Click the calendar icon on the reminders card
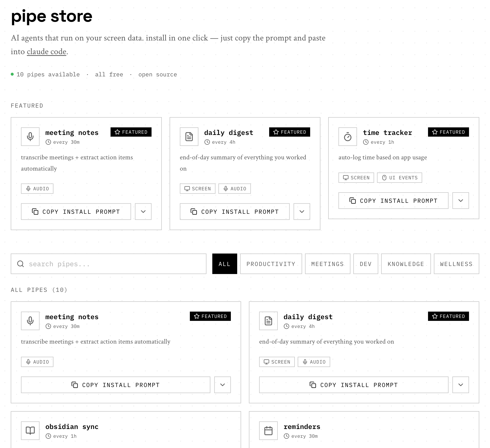Image resolution: width=490 pixels, height=448 pixels. [x=268, y=431]
